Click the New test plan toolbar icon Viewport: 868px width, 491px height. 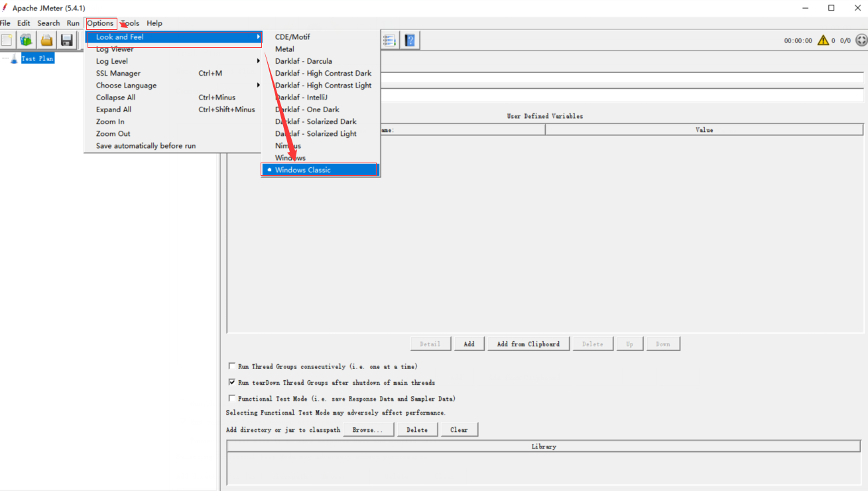pos(7,40)
